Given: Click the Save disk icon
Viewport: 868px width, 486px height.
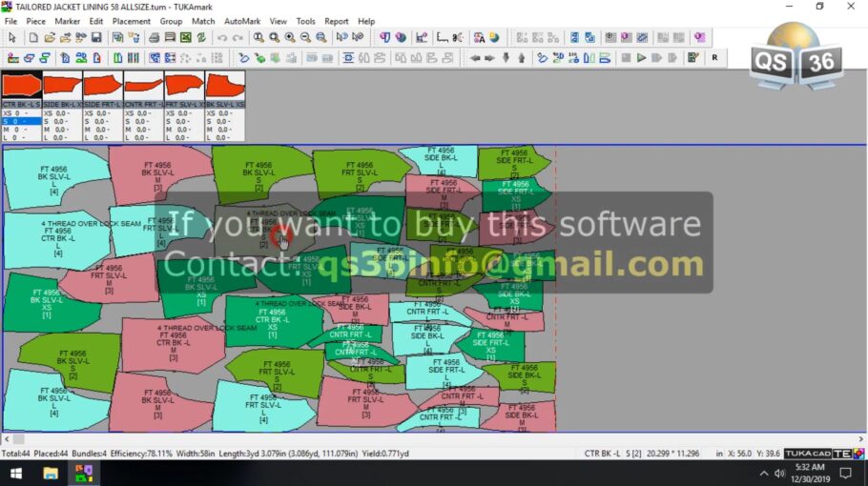Looking at the screenshot, I should click(x=96, y=38).
